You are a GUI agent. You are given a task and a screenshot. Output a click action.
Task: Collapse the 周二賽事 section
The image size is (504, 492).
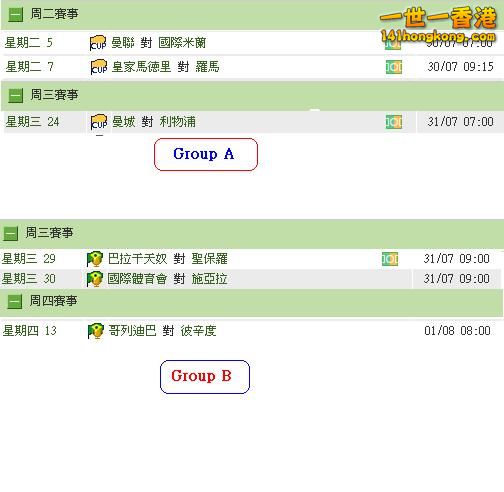(x=15, y=15)
